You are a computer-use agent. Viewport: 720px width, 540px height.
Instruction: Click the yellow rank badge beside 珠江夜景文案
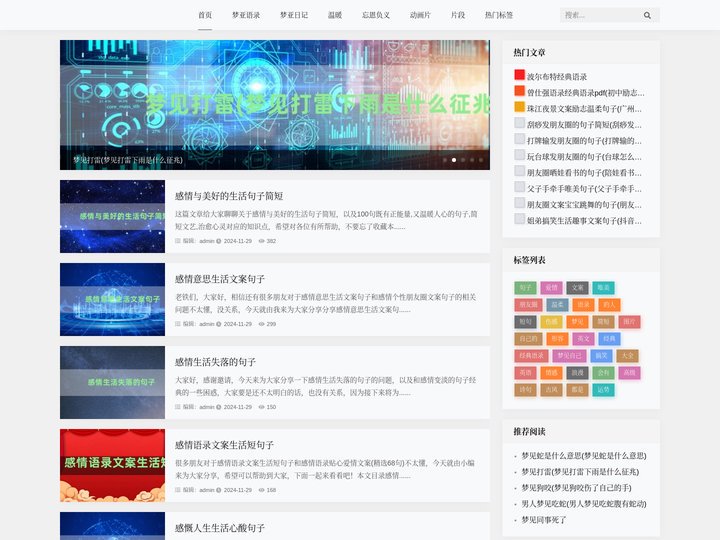pyautogui.click(x=519, y=107)
